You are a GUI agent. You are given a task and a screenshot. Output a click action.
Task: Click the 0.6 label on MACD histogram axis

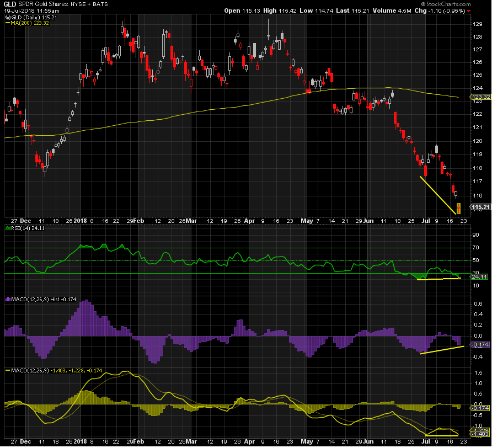[x=478, y=303]
